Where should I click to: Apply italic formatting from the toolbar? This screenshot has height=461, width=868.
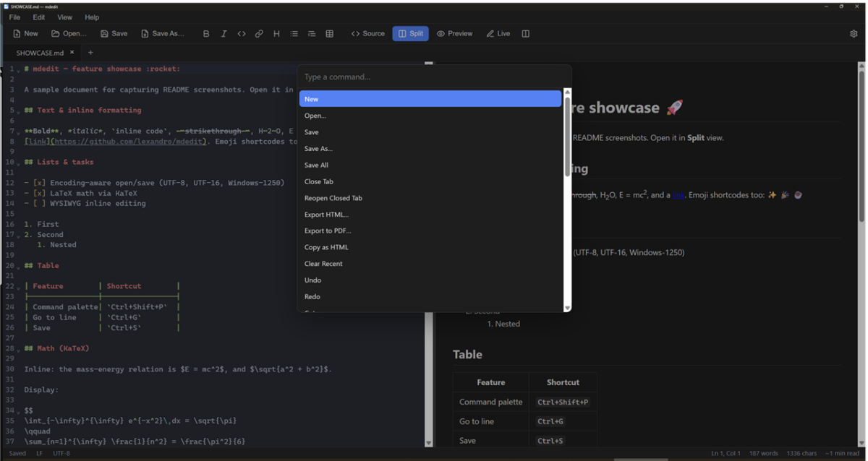pyautogui.click(x=224, y=33)
